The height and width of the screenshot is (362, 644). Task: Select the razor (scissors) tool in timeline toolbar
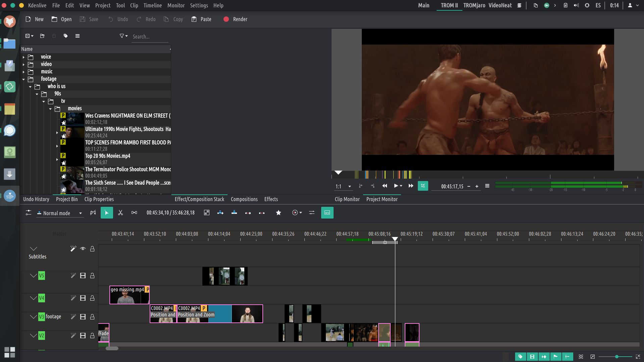coord(120,213)
